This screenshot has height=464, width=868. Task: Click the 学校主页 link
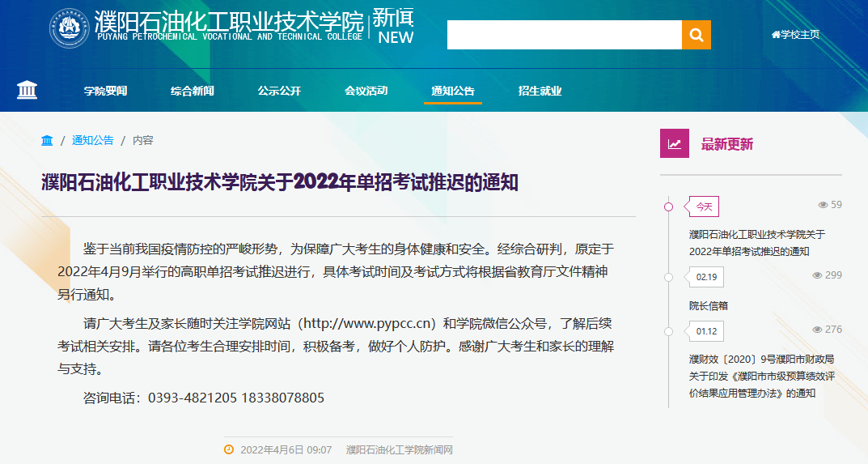click(795, 35)
